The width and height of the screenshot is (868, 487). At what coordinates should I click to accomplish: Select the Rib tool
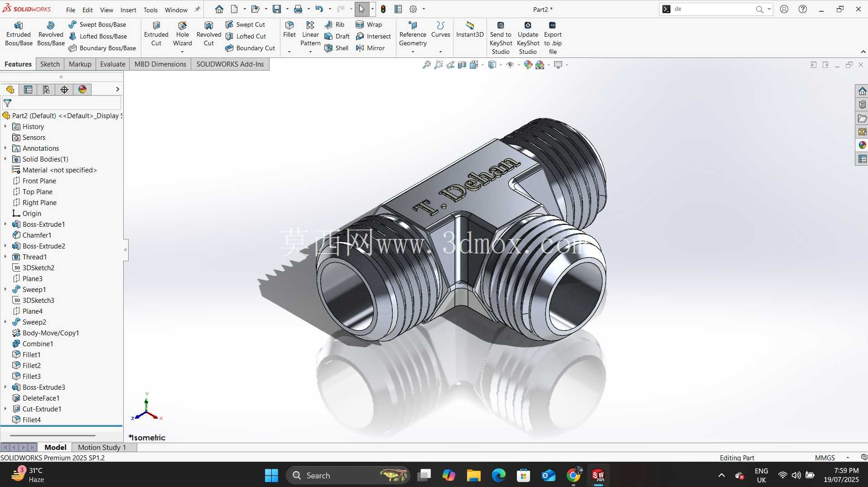(x=335, y=24)
